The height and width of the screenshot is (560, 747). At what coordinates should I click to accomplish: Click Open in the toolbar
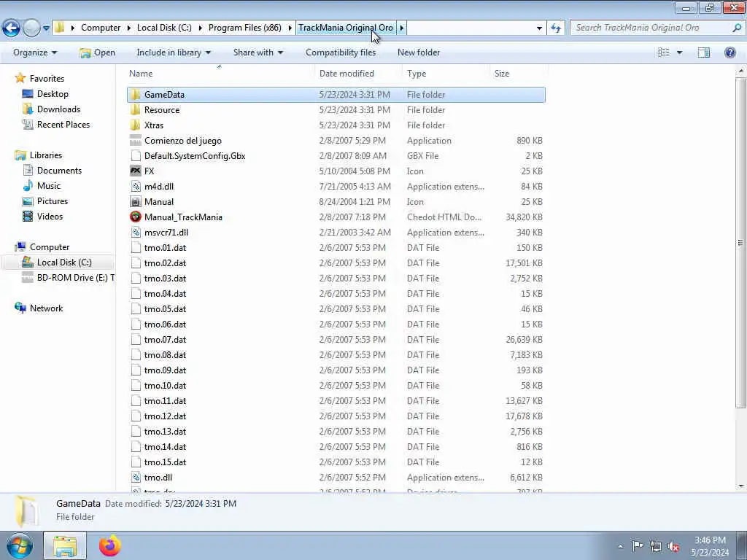pyautogui.click(x=98, y=52)
